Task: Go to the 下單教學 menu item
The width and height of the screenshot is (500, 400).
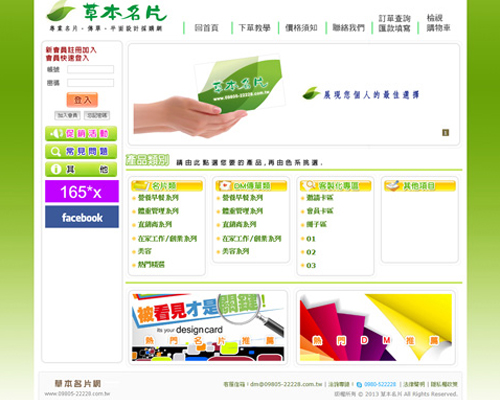Action: [255, 28]
